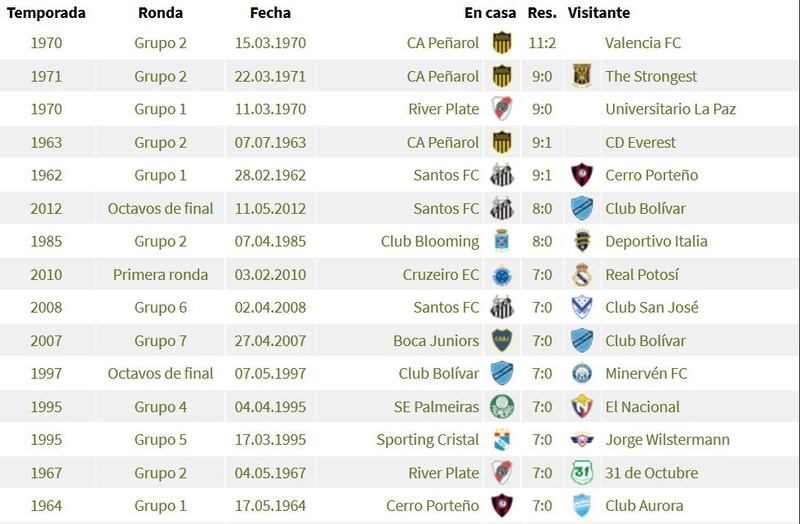Screen dimensions: 800x524
Task: Click the Boca Juniors crest icon
Action: [x=502, y=340]
